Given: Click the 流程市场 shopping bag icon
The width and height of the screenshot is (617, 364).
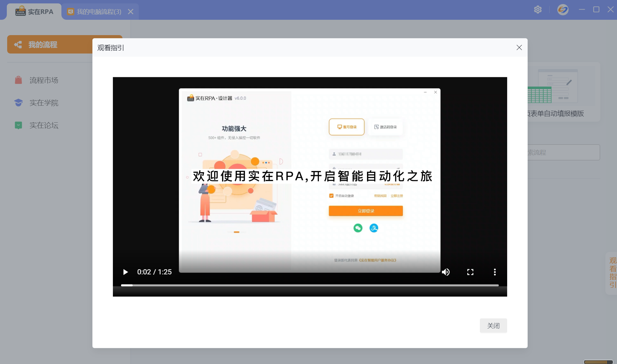Looking at the screenshot, I should (x=18, y=80).
